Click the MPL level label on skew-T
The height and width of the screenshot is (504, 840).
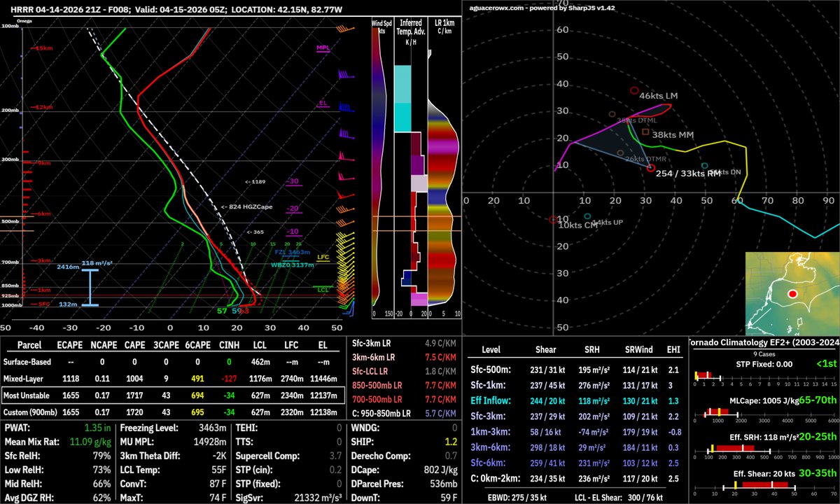323,48
